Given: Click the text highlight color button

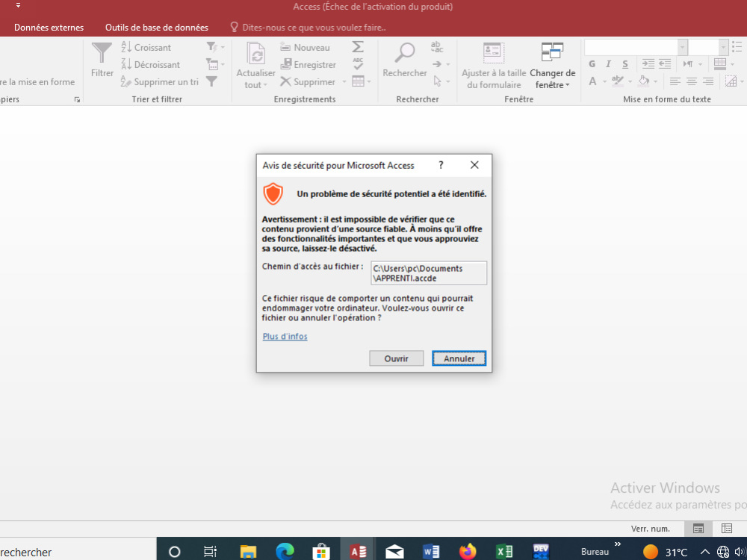Looking at the screenshot, I should tap(618, 81).
